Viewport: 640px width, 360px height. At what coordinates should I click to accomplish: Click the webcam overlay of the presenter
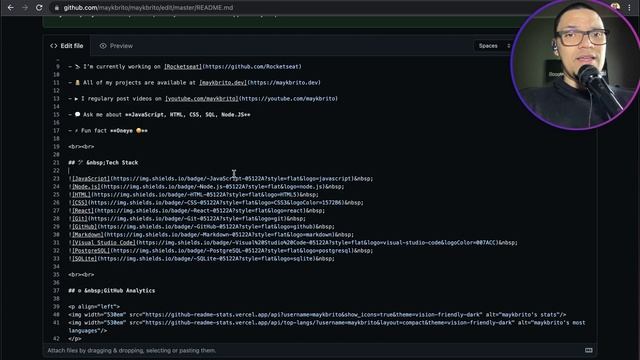[x=575, y=64]
